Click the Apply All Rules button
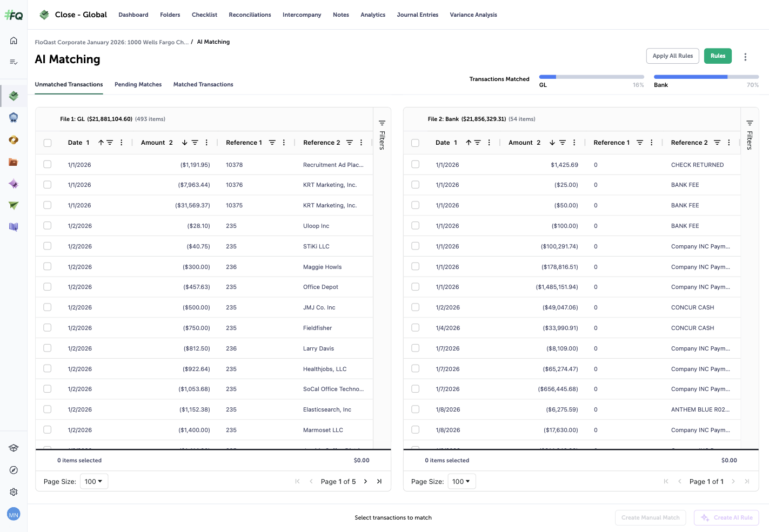The width and height of the screenshot is (769, 532). click(x=672, y=56)
